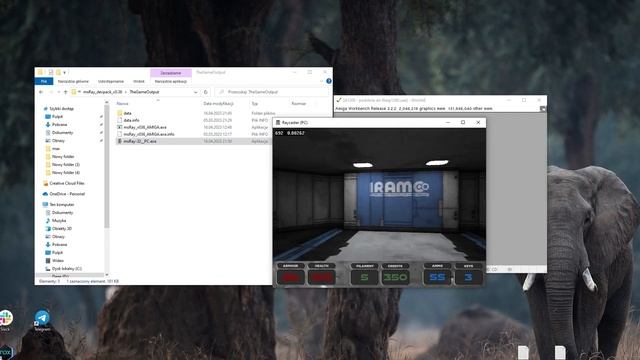Sort files by the Rozmiar column header
The height and width of the screenshot is (360, 640).
coord(298,104)
